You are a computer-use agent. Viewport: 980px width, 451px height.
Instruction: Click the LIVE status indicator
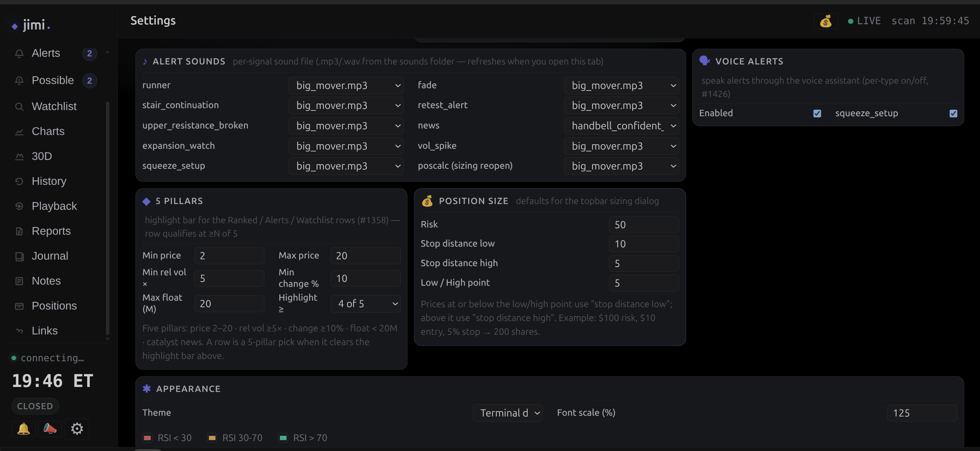click(x=864, y=21)
